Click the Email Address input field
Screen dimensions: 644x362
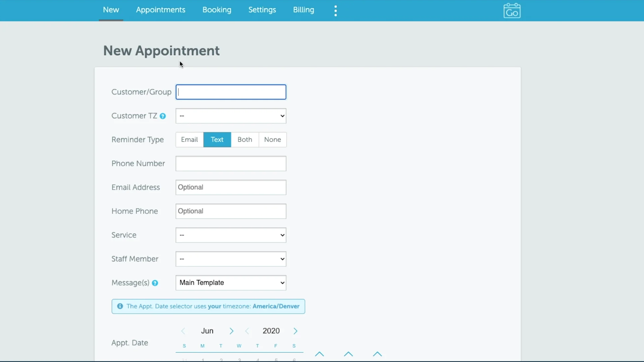coord(231,187)
